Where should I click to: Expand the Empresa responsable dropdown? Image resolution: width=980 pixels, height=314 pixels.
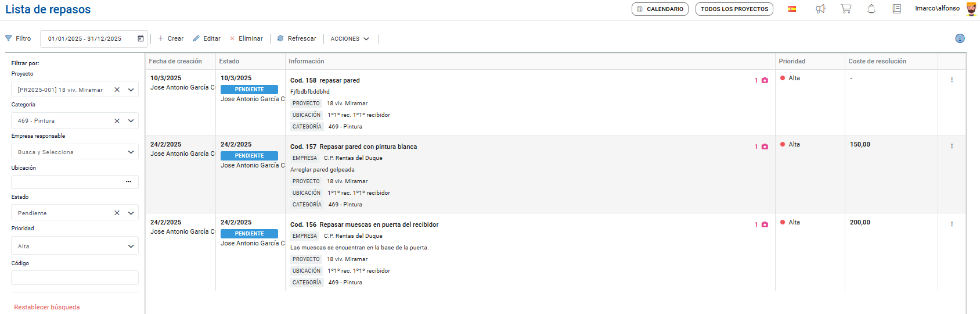131,152
